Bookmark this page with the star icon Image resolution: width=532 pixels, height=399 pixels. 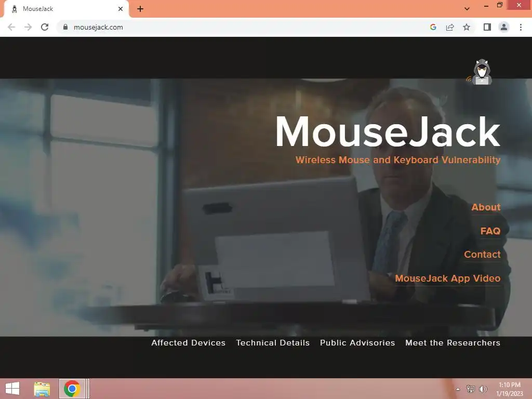click(467, 27)
